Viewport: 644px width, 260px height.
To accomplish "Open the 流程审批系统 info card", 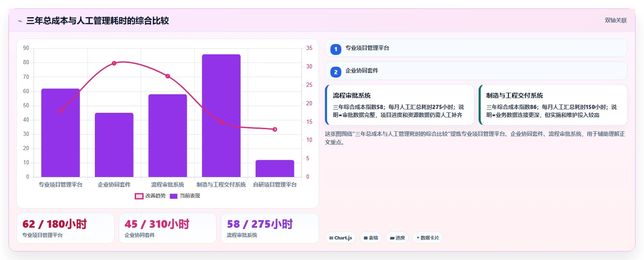I will tap(400, 105).
